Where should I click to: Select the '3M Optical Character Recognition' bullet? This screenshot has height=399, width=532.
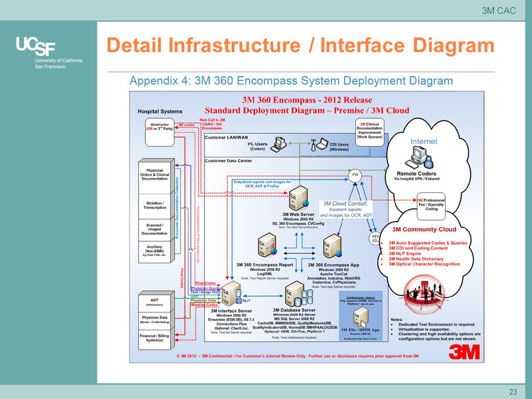tap(424, 264)
